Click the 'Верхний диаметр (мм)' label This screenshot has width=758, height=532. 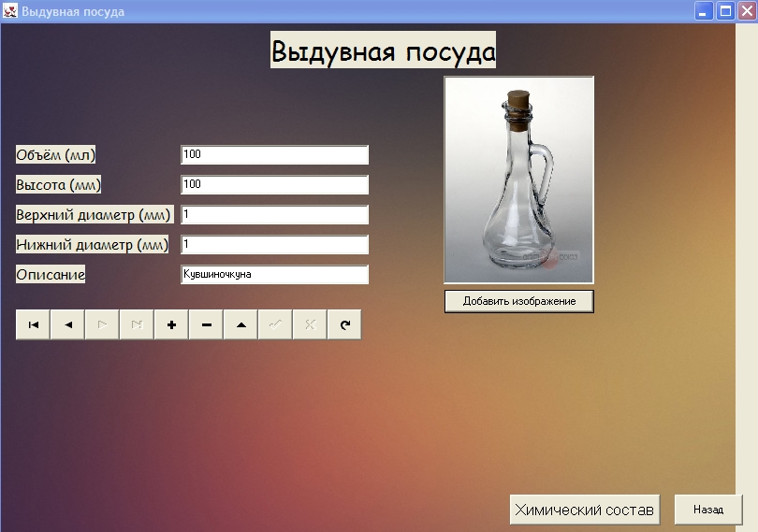[95, 214]
